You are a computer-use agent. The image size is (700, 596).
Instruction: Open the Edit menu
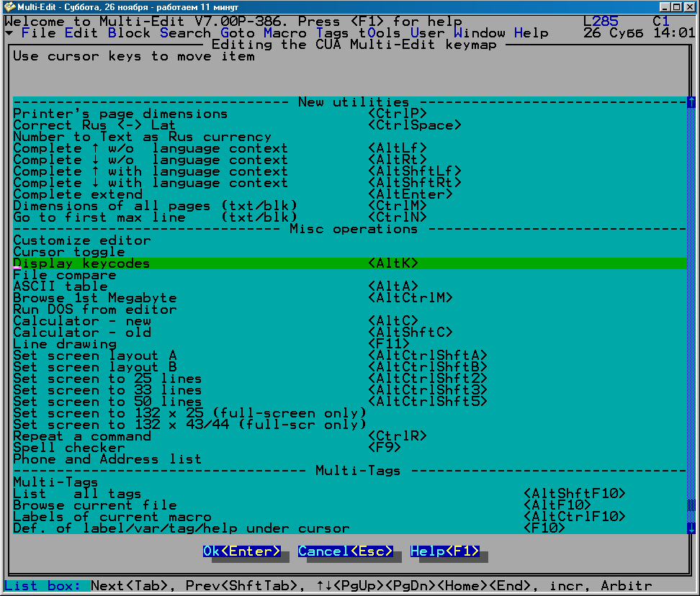[81, 33]
